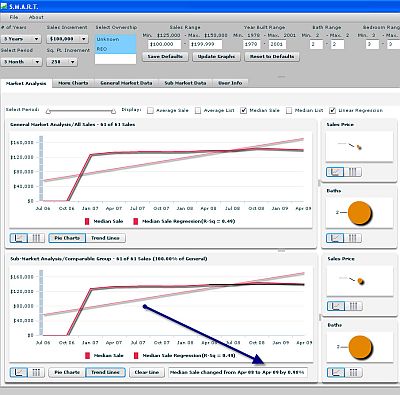Open the Sq. Ft. Increment dropdown
This screenshot has height=395, width=400.
coord(62,62)
